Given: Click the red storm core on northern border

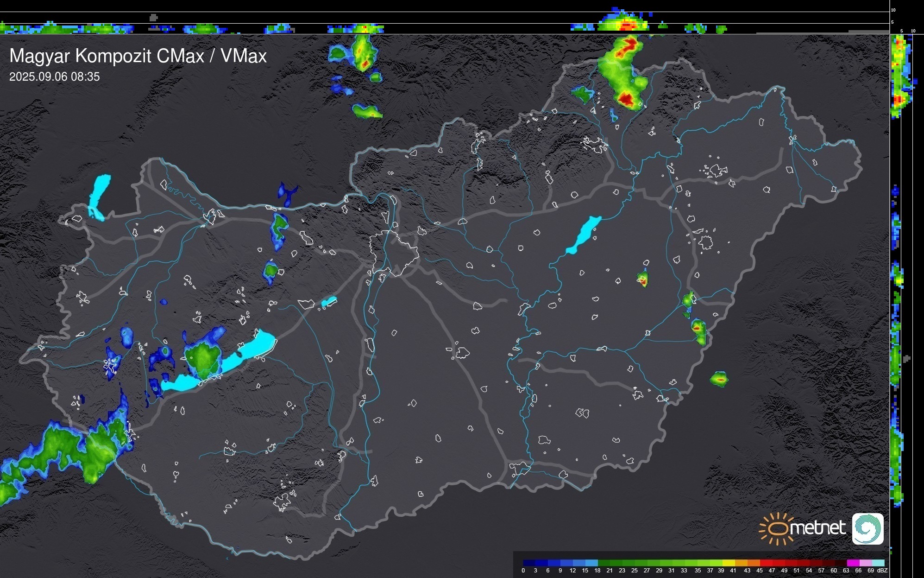Looking at the screenshot, I should [626, 99].
